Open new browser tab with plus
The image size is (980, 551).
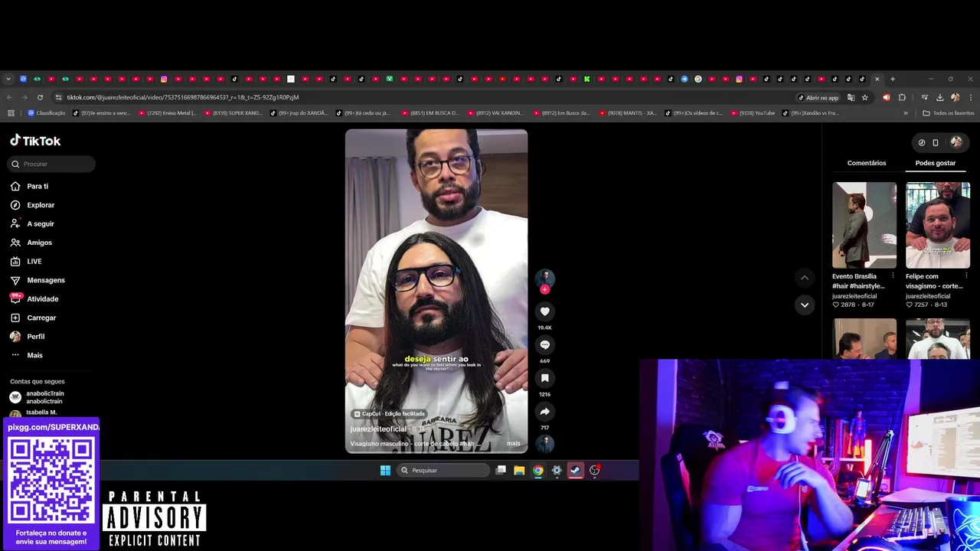pyautogui.click(x=892, y=79)
